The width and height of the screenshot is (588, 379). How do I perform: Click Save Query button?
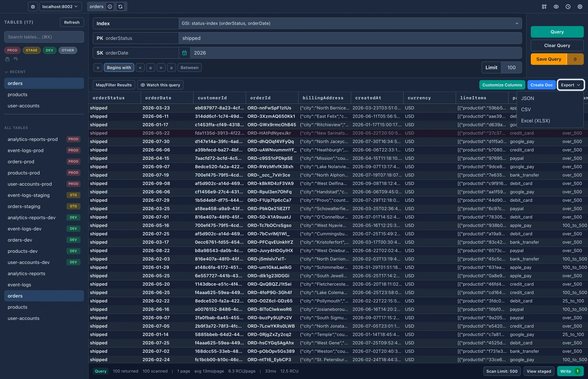point(549,59)
